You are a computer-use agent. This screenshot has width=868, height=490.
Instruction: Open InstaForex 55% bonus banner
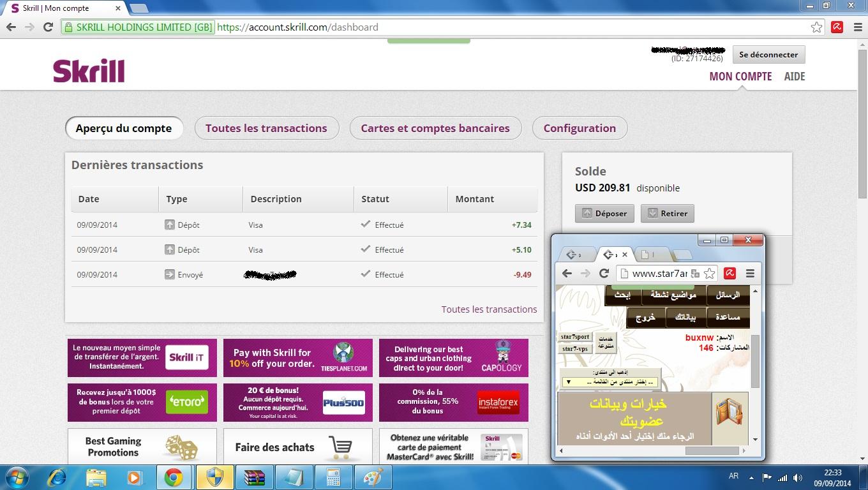pyautogui.click(x=454, y=403)
